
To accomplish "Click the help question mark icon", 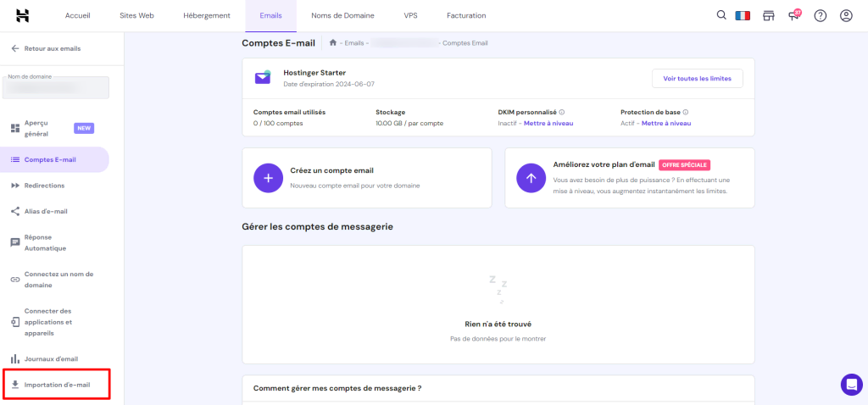I will [x=820, y=15].
